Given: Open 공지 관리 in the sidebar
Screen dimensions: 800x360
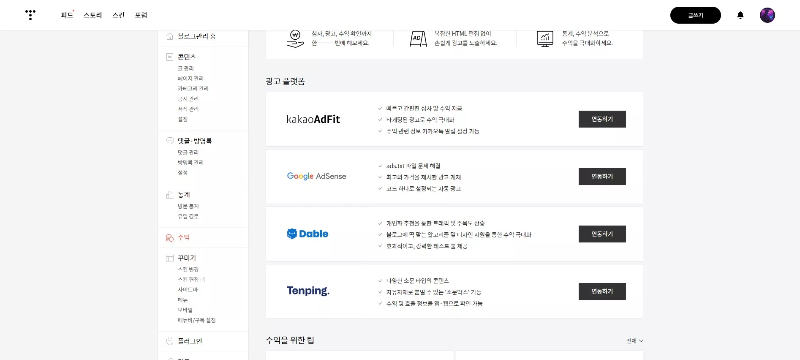Looking at the screenshot, I should point(188,98).
